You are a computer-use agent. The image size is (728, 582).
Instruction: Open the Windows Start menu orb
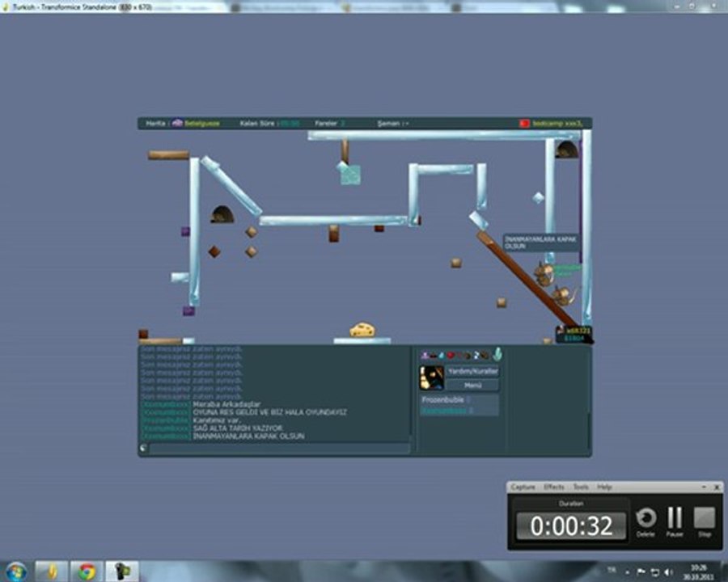click(16, 571)
